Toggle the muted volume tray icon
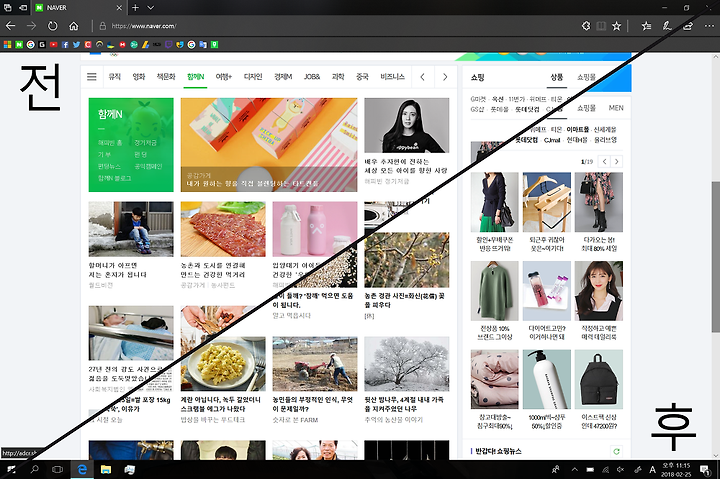 [620, 469]
